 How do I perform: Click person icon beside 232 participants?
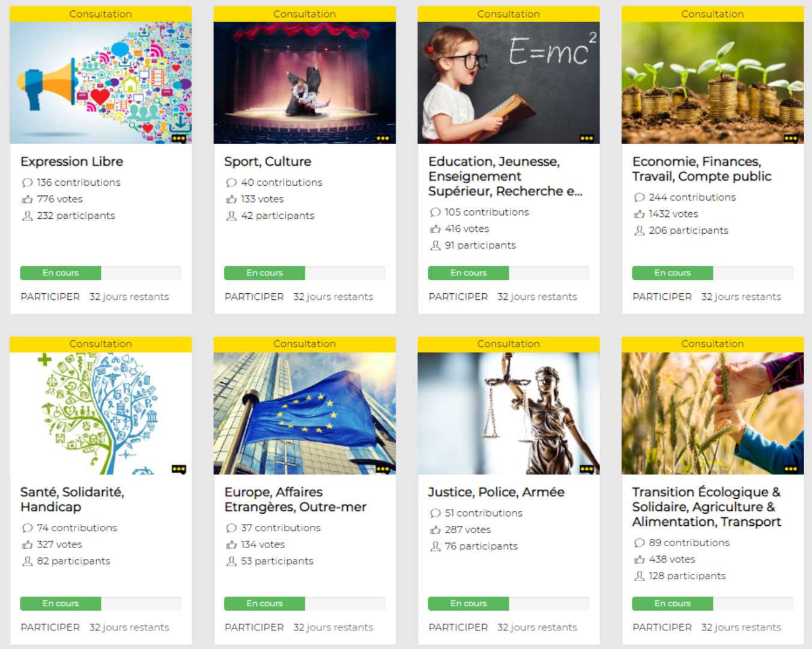click(27, 216)
